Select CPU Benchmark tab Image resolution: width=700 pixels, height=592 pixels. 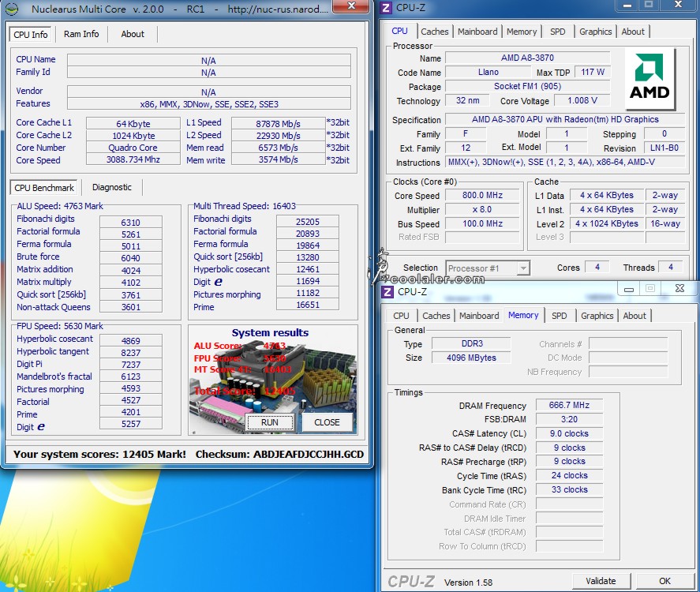point(43,188)
